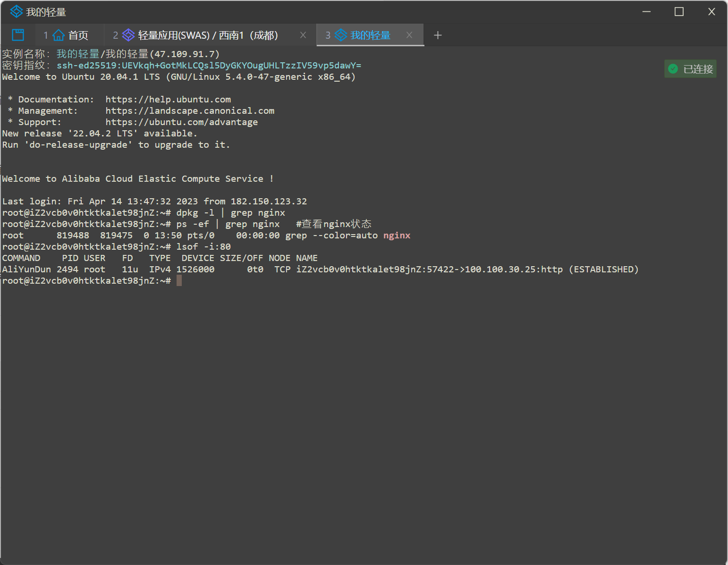
Task: Click the ssh-ed25519 key fingerprint text
Action: click(209, 65)
